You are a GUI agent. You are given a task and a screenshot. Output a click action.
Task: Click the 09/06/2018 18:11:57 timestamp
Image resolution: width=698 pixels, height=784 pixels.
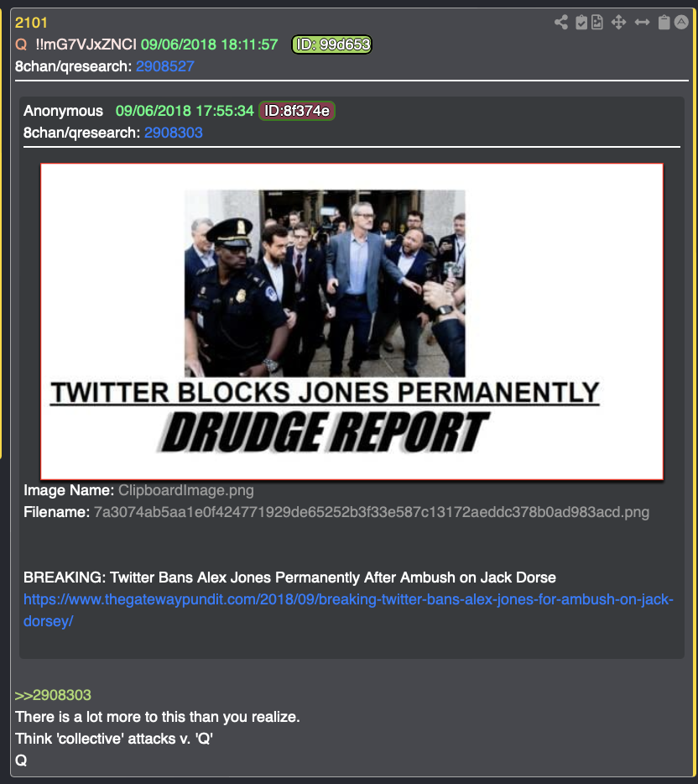click(x=210, y=44)
